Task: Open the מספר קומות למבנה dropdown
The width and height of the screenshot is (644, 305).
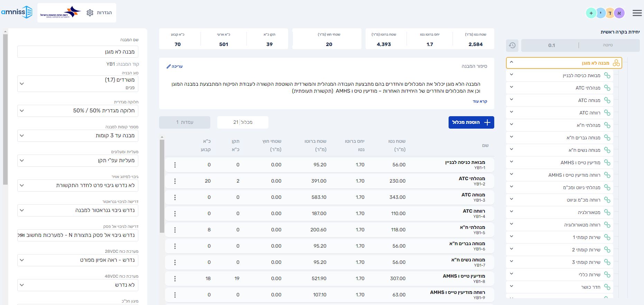Action: [x=78, y=136]
